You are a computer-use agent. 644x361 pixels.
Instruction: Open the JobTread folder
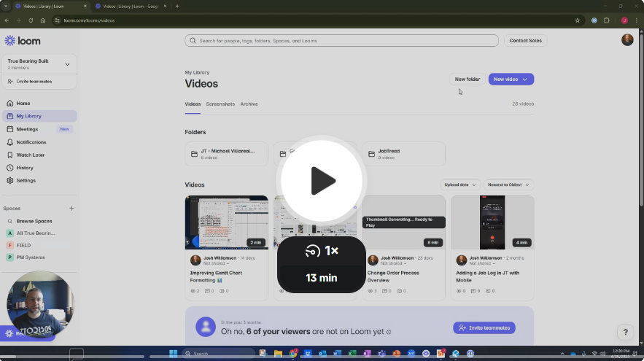404,154
